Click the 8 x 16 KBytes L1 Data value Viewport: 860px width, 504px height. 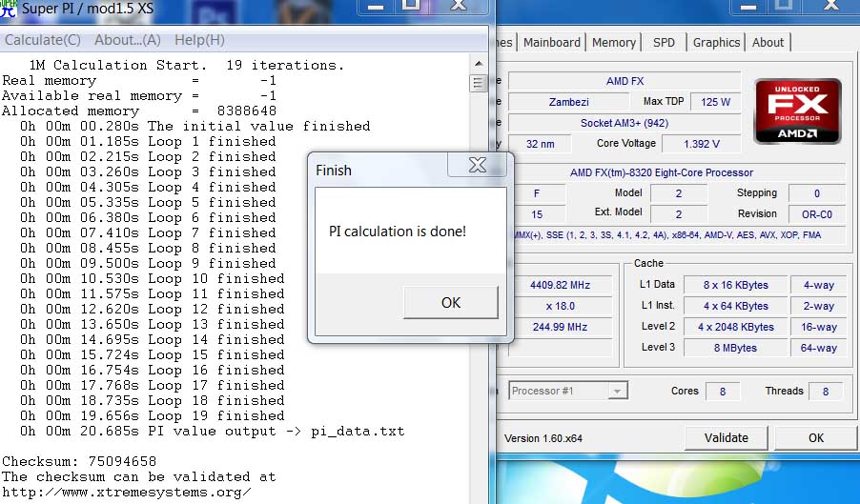tap(735, 285)
